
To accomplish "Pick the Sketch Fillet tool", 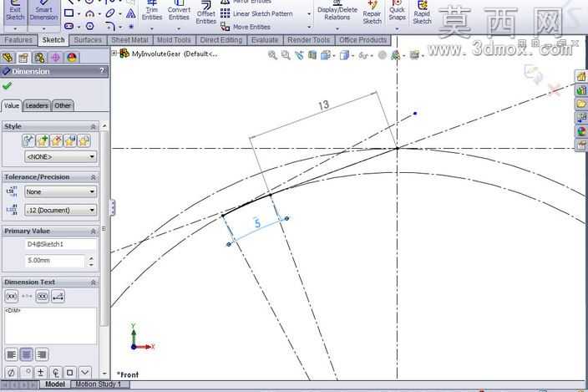I will point(110,26).
